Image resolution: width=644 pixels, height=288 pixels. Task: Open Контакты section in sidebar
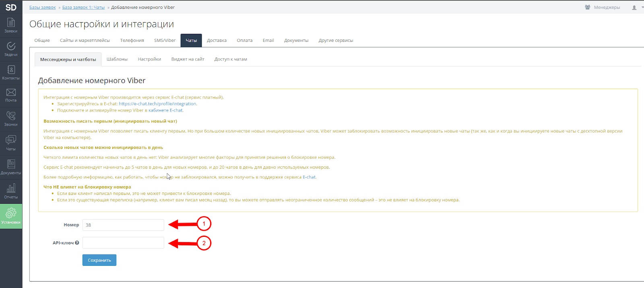(x=11, y=73)
